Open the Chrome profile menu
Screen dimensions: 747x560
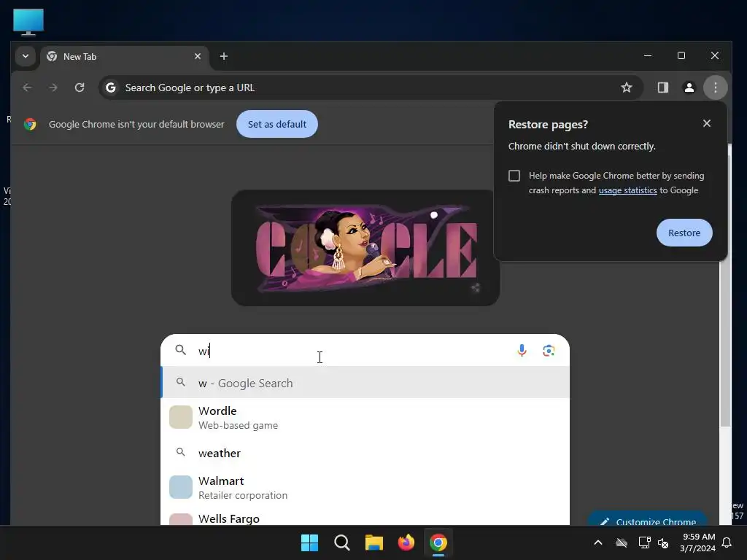(x=689, y=87)
